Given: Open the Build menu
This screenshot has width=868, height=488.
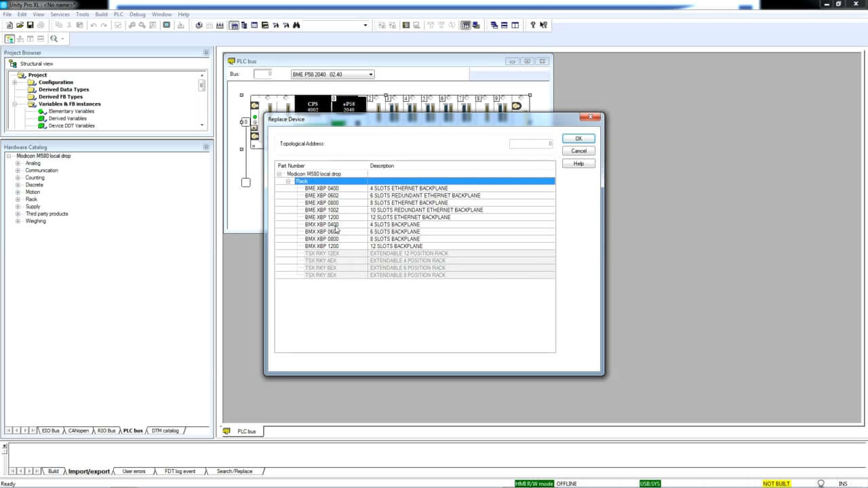Looking at the screenshot, I should coord(101,14).
